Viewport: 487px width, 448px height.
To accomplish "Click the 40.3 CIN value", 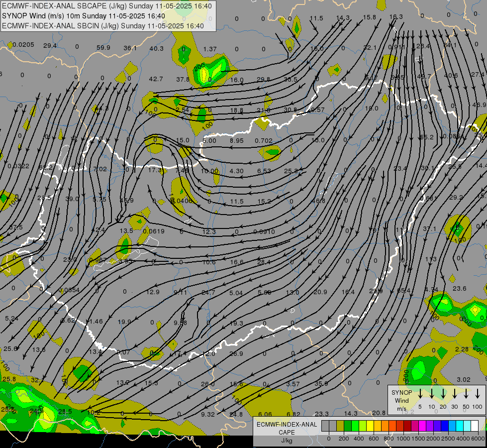I will coord(156,48).
